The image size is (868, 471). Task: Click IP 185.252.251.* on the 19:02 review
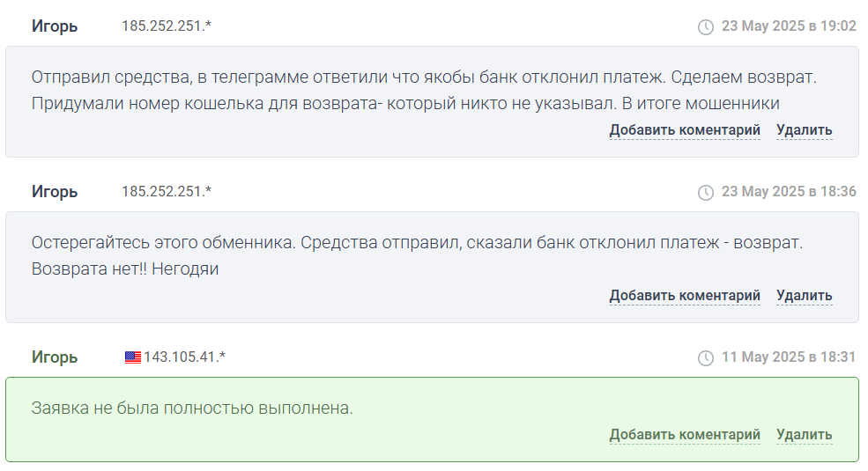167,26
